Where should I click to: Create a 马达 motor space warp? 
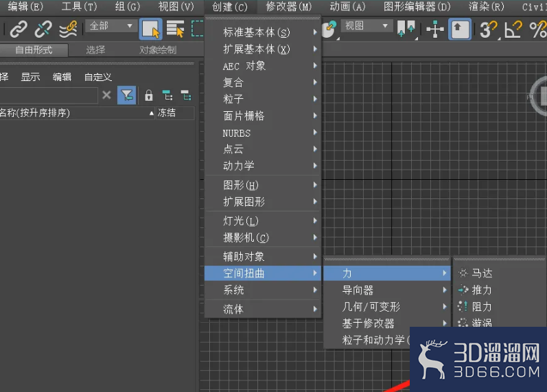500,273
